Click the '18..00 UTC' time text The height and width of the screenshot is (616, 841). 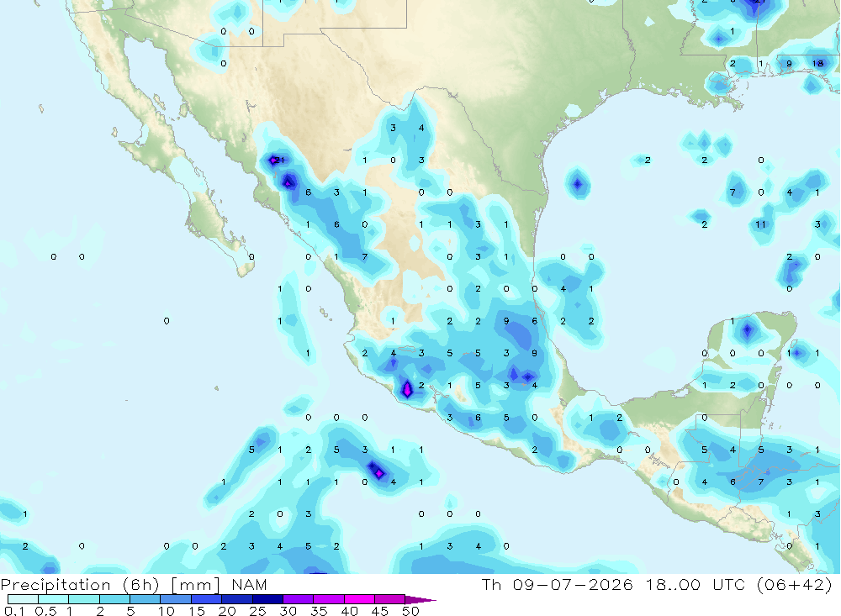tap(696, 584)
